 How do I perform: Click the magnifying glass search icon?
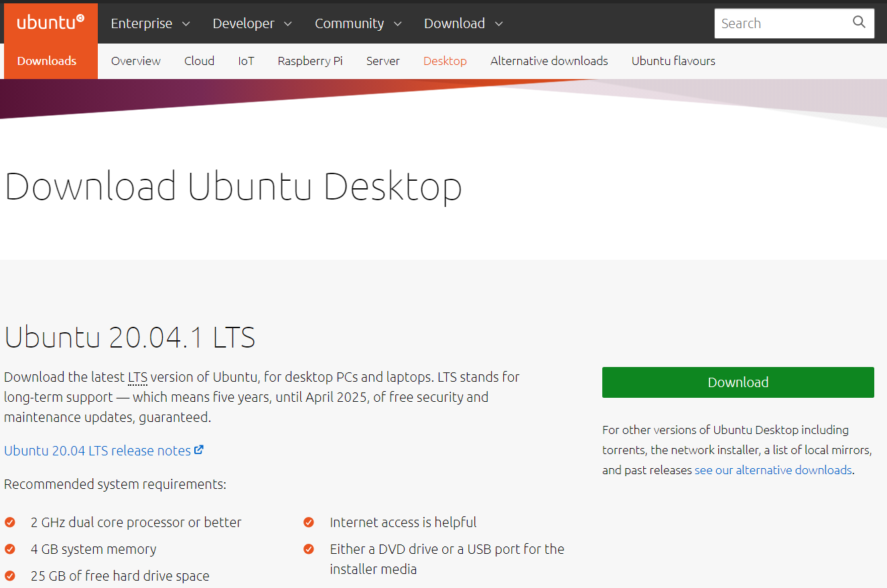point(859,23)
